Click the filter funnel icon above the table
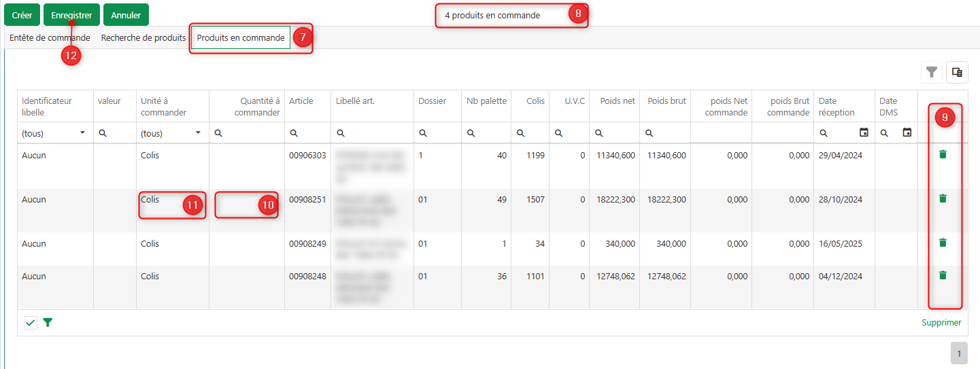This screenshot has height=369, width=980. tap(932, 72)
